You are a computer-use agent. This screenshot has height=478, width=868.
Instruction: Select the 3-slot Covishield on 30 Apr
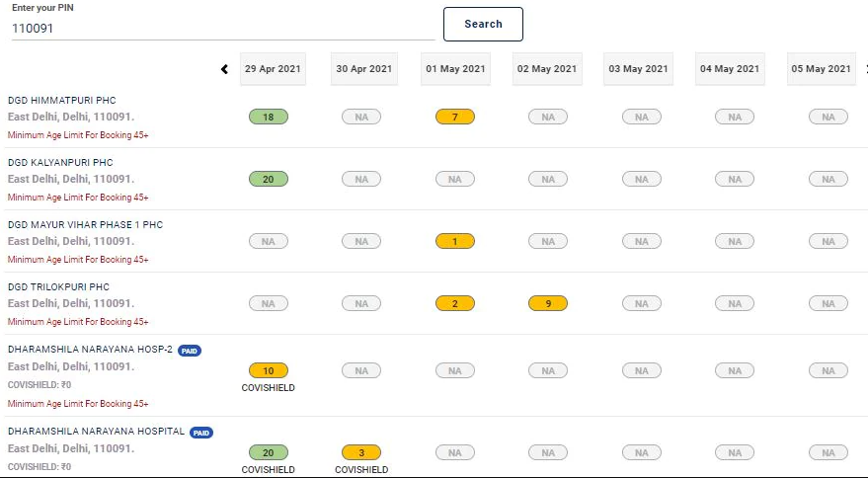tap(361, 452)
